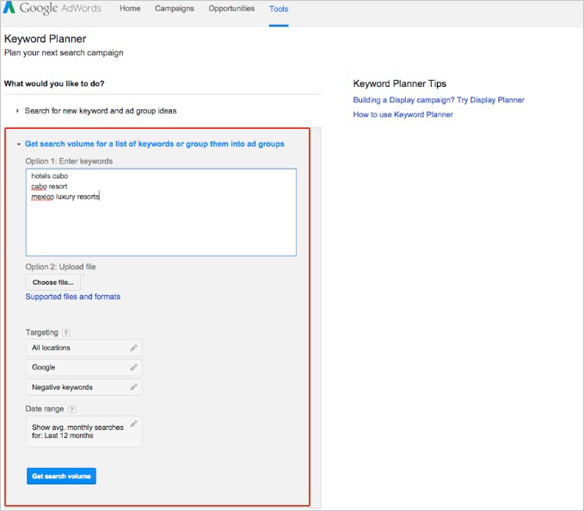Click the pencil icon beside All locations
The height and width of the screenshot is (511, 584).
pos(134,348)
